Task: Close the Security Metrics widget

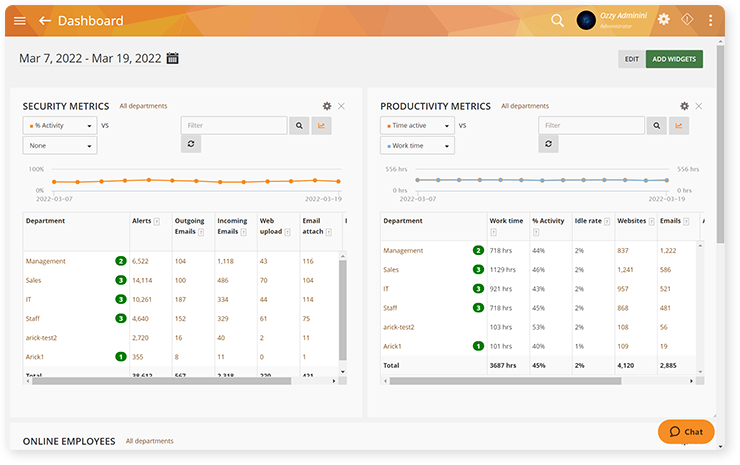Action: (341, 106)
